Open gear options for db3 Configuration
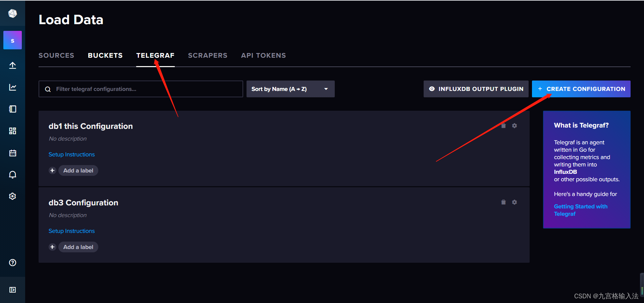This screenshot has width=644, height=303. 515,202
